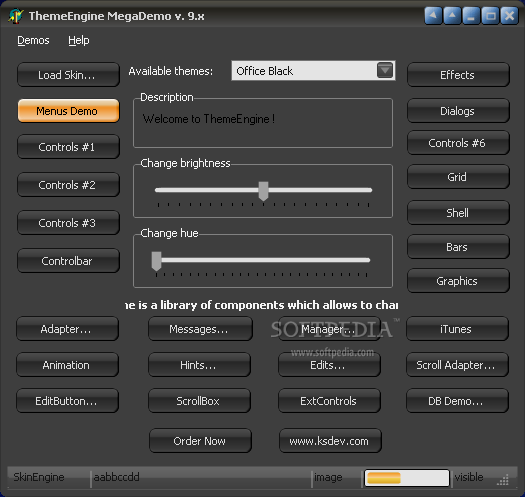525x497 pixels.
Task: Open the ScrollBox demo
Action: point(199,401)
